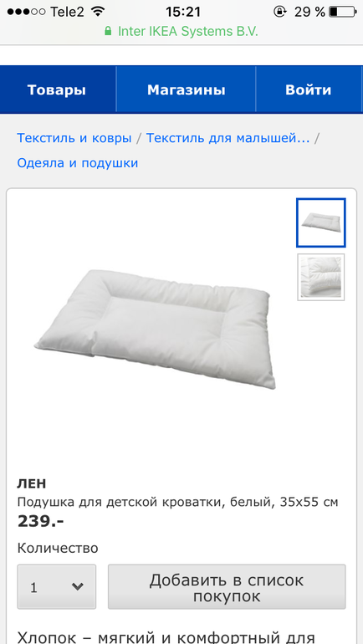Image resolution: width=363 pixels, height=644 pixels.
Task: Tap the green padlock icon in address bar
Action: (108, 31)
